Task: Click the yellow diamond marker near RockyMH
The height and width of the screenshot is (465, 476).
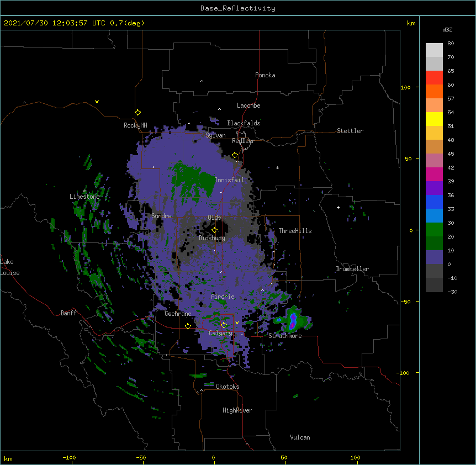Action: pyautogui.click(x=138, y=113)
